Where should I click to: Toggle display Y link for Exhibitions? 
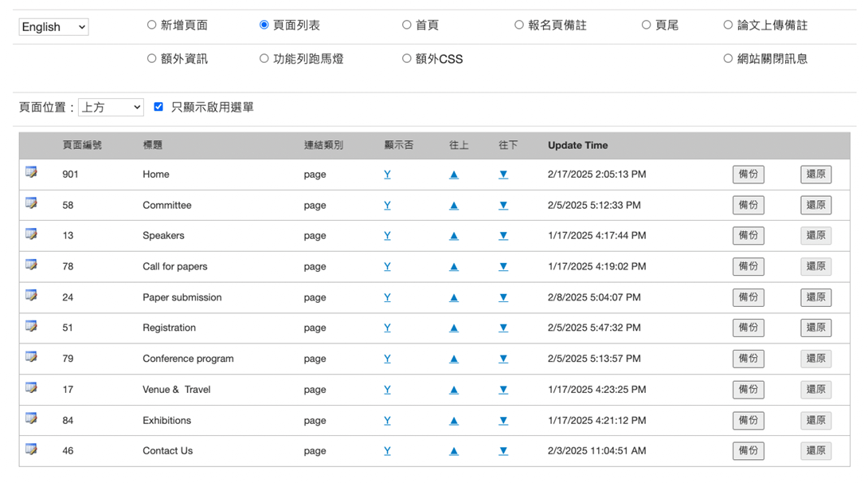(x=388, y=421)
